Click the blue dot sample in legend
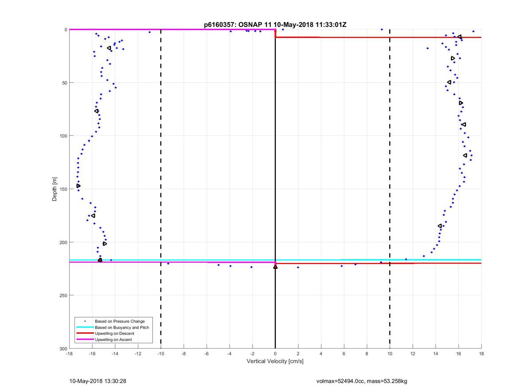This screenshot has width=532, height=392. tap(85, 321)
